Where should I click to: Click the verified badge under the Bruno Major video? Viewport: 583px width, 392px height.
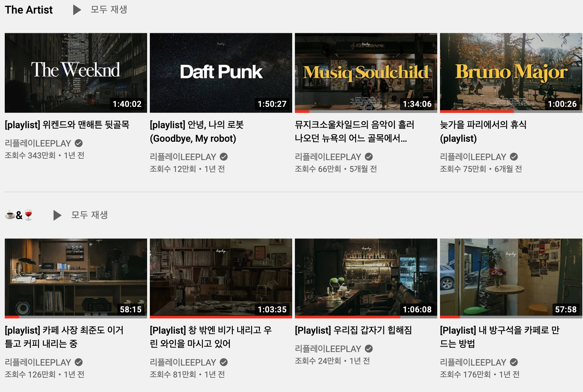tap(514, 157)
